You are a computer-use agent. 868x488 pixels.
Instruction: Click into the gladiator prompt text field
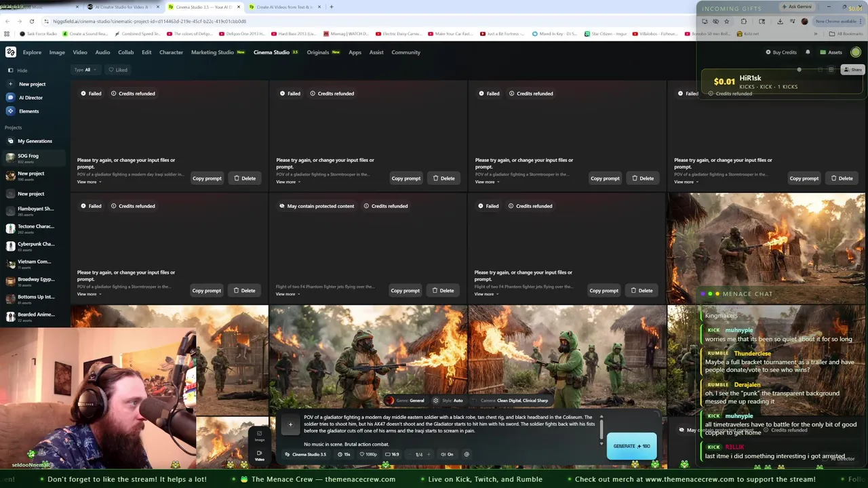449,430
